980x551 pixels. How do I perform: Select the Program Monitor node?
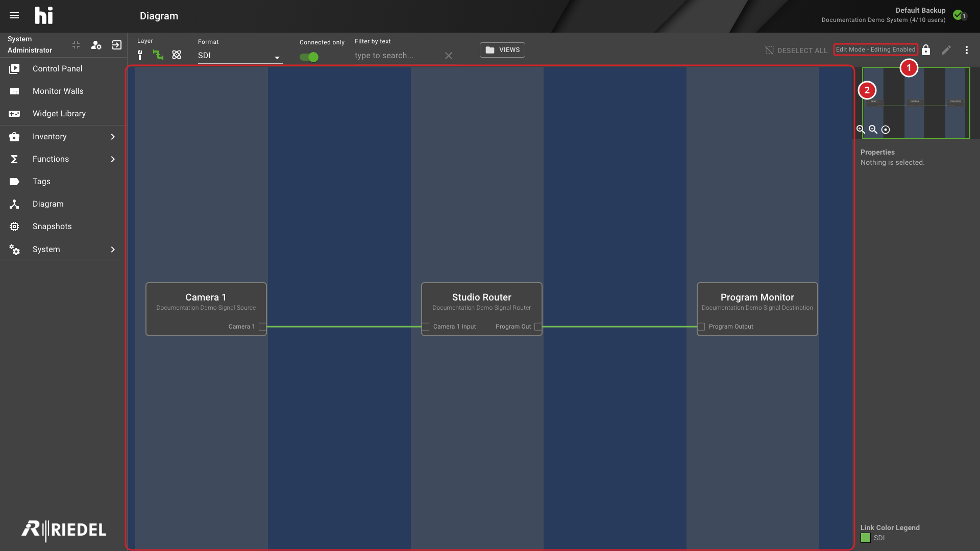pyautogui.click(x=757, y=309)
